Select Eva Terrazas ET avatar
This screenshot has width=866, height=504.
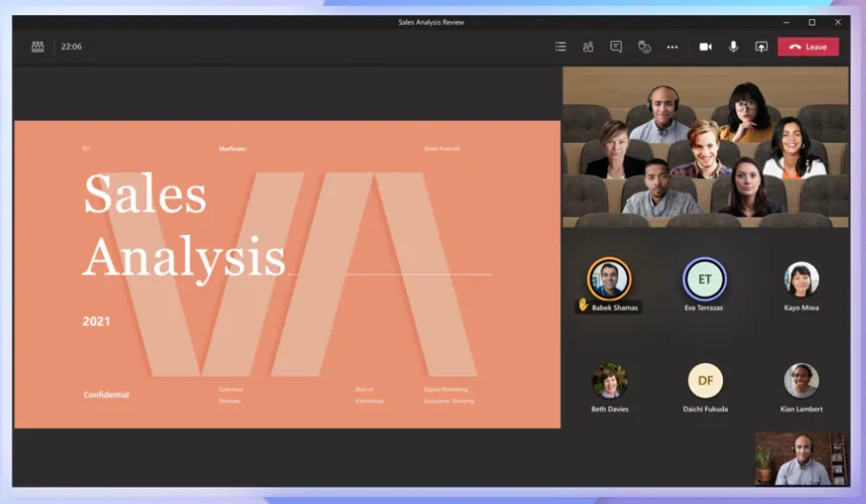(704, 279)
